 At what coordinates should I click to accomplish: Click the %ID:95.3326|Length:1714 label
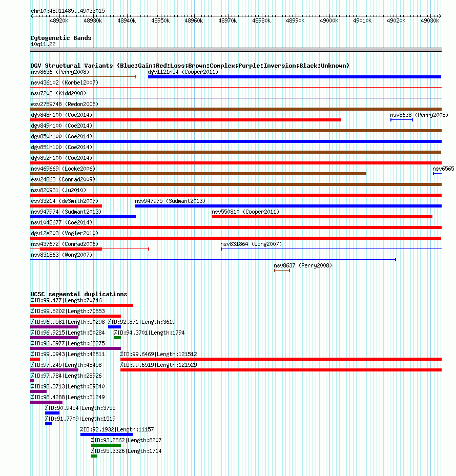pos(126,451)
